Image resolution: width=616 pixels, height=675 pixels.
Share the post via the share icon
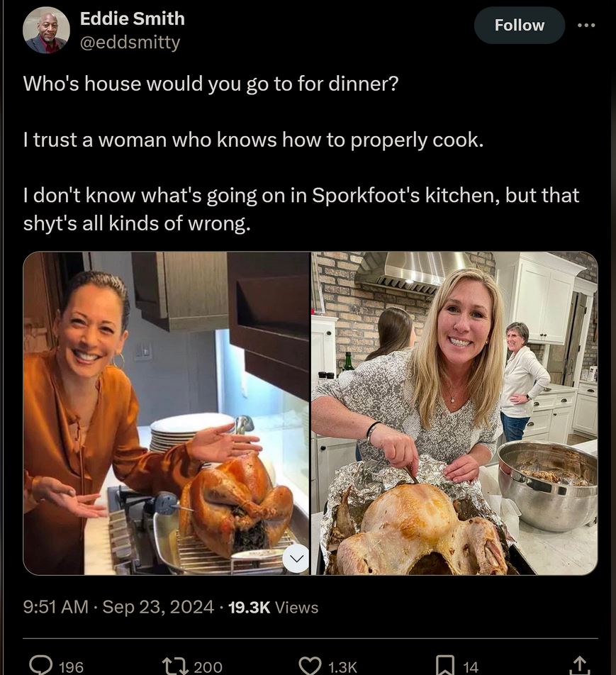point(579,665)
